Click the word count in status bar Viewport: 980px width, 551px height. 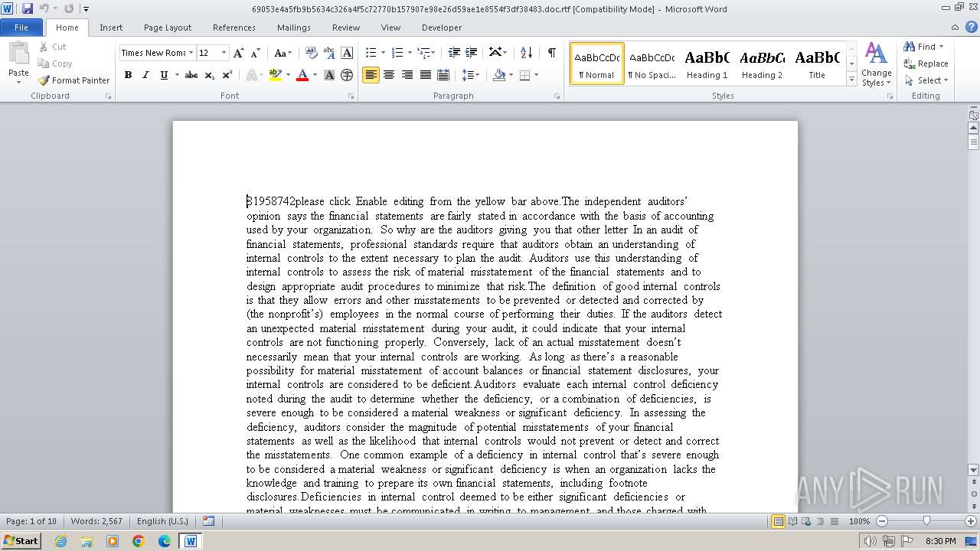click(96, 521)
